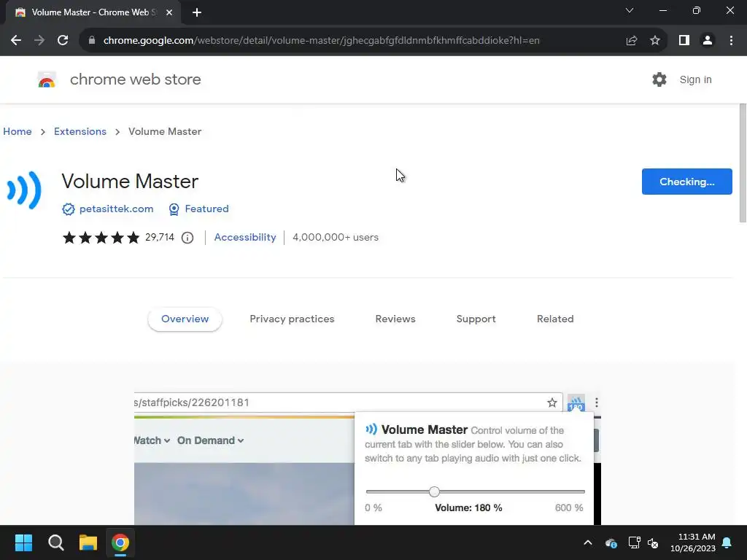This screenshot has height=560, width=747.
Task: Click the five-star rating
Action: [x=101, y=237]
